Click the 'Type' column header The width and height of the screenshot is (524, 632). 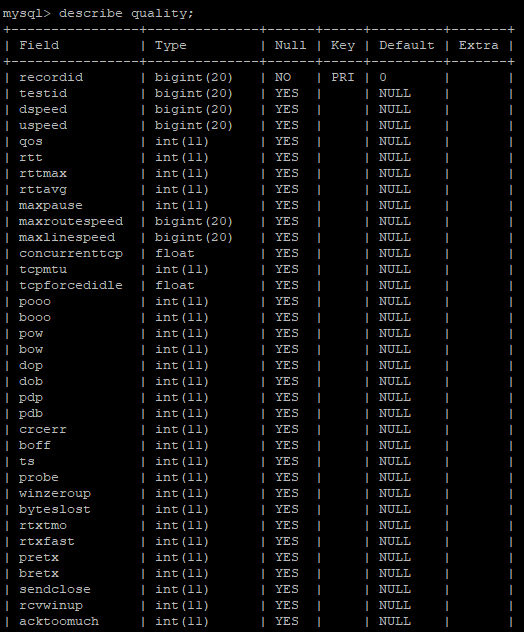(171, 45)
